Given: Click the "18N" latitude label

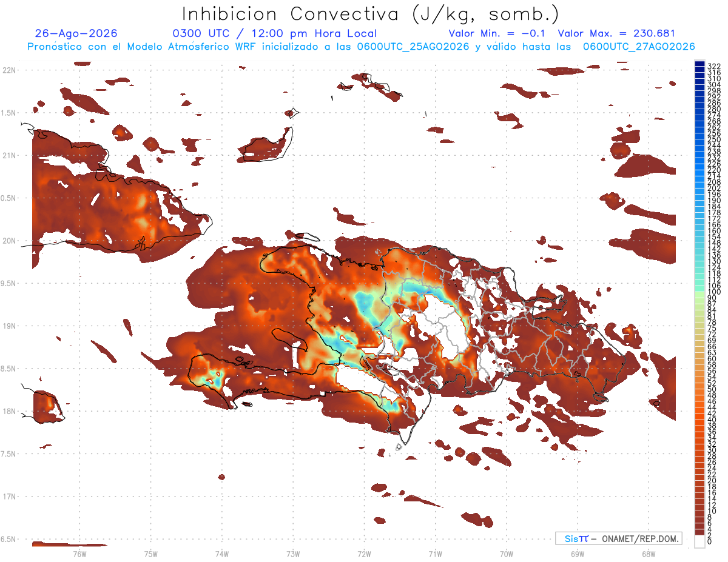Looking at the screenshot, I should click(x=8, y=411).
